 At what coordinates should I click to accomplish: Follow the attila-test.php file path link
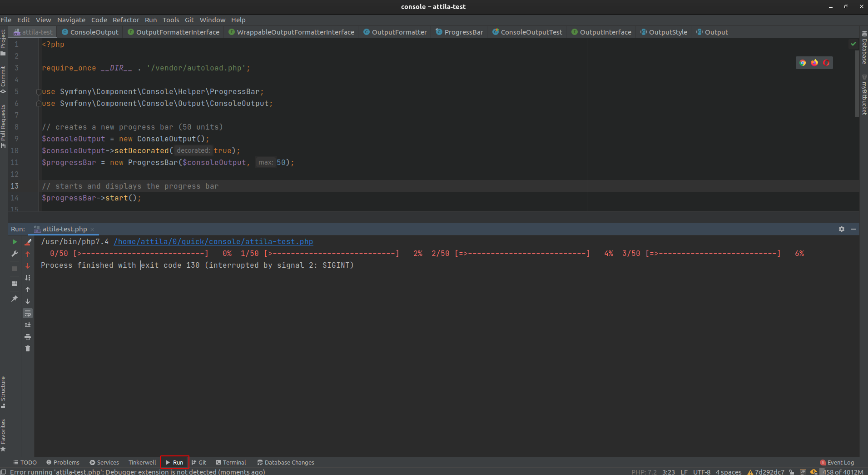coord(213,241)
